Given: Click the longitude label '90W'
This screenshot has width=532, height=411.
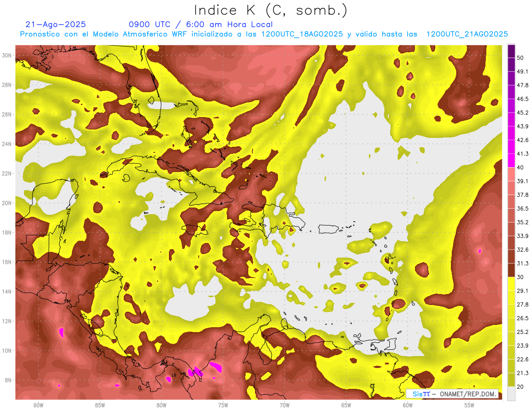Looking at the screenshot, I should [x=38, y=405].
